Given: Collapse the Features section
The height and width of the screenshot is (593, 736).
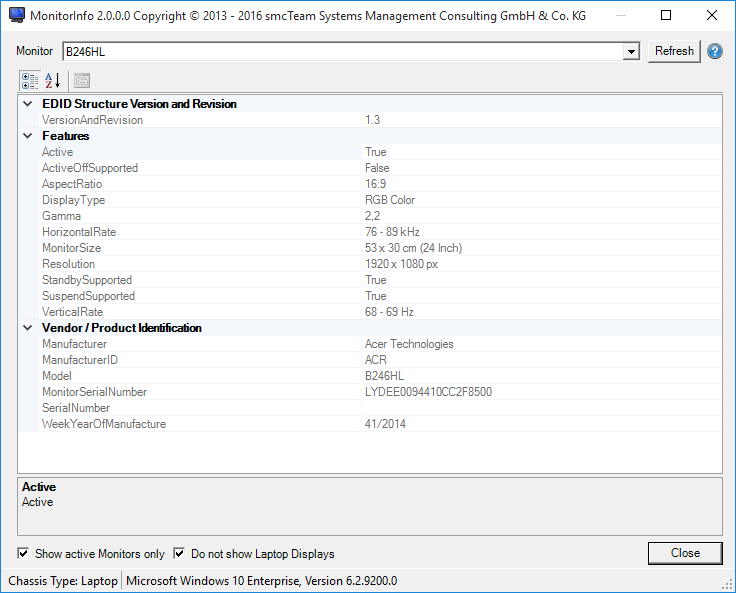Looking at the screenshot, I should pos(28,136).
